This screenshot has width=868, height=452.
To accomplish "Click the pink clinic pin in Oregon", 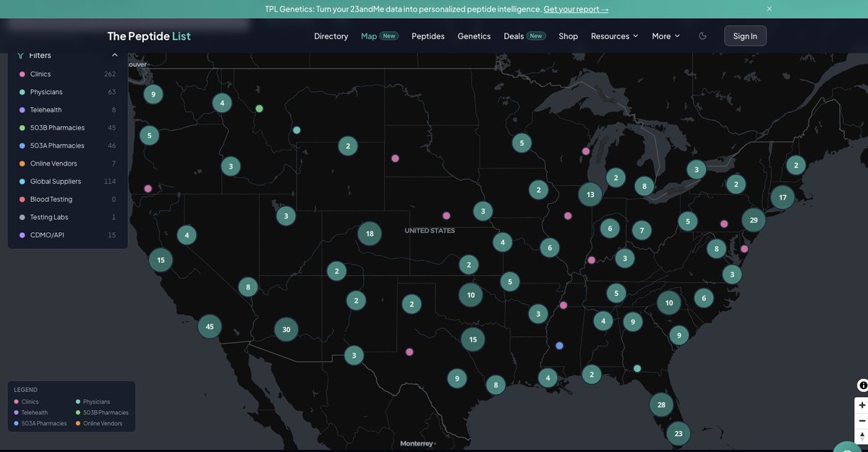I will pyautogui.click(x=148, y=189).
